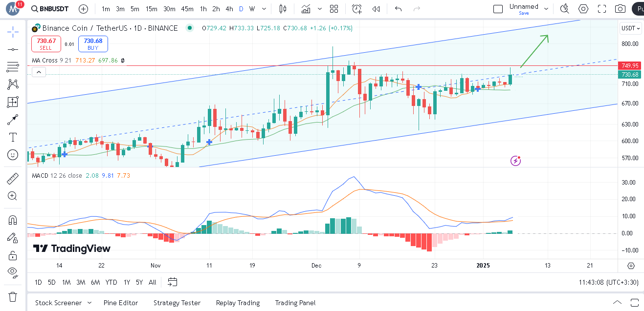This screenshot has width=644, height=311.
Task: Open chart settings hexagon icon
Action: pos(583,9)
